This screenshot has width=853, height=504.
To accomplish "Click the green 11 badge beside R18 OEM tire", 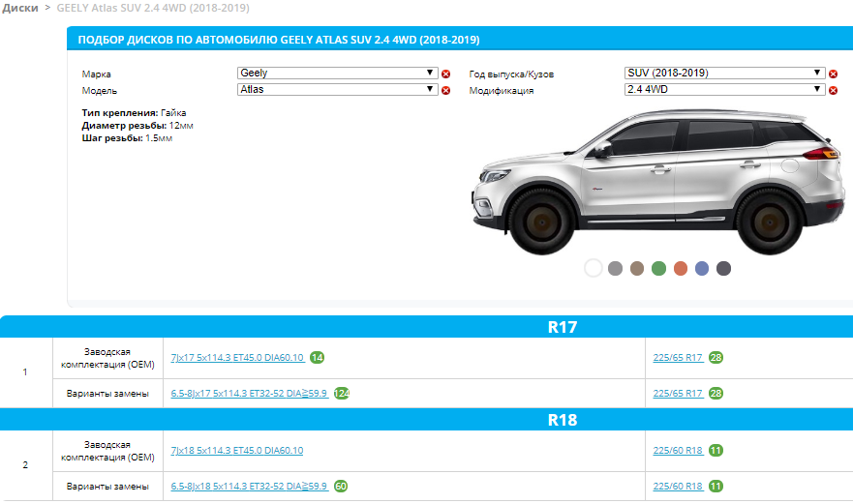I will click(716, 451).
